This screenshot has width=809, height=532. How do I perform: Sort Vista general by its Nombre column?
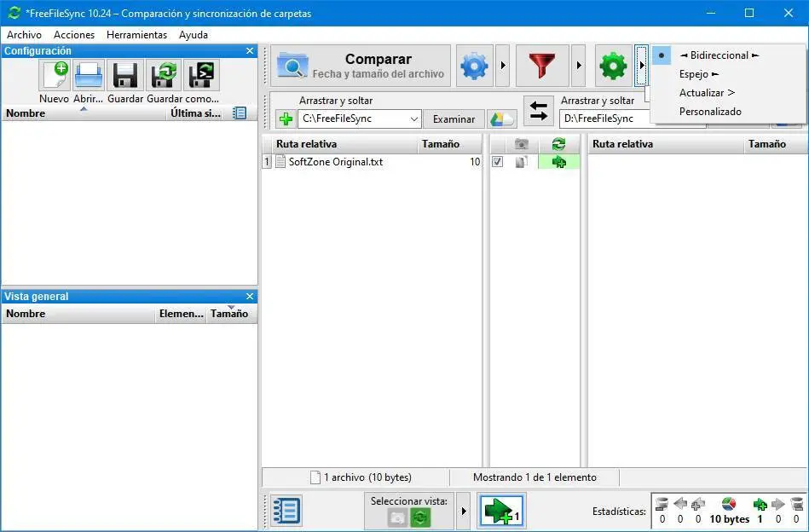[78, 313]
